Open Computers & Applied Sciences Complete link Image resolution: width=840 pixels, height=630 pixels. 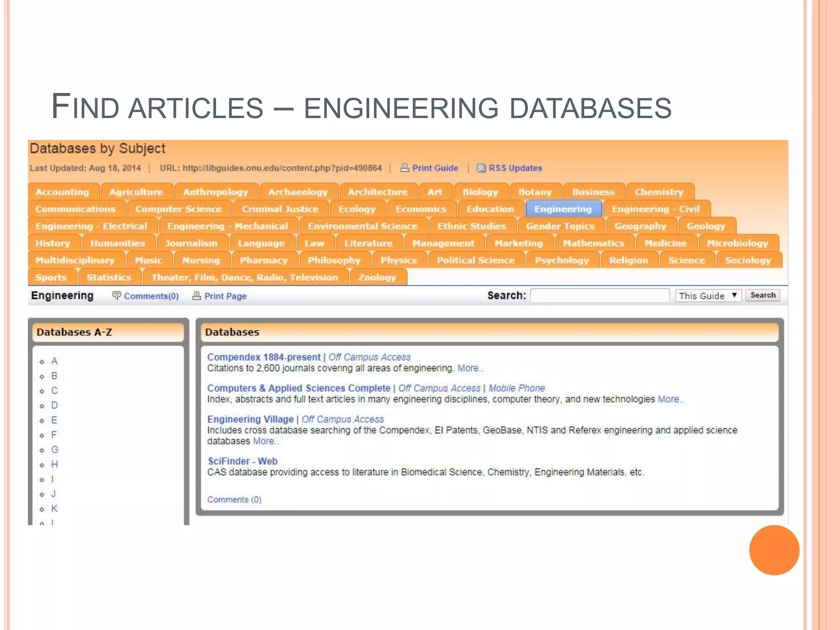click(x=299, y=388)
